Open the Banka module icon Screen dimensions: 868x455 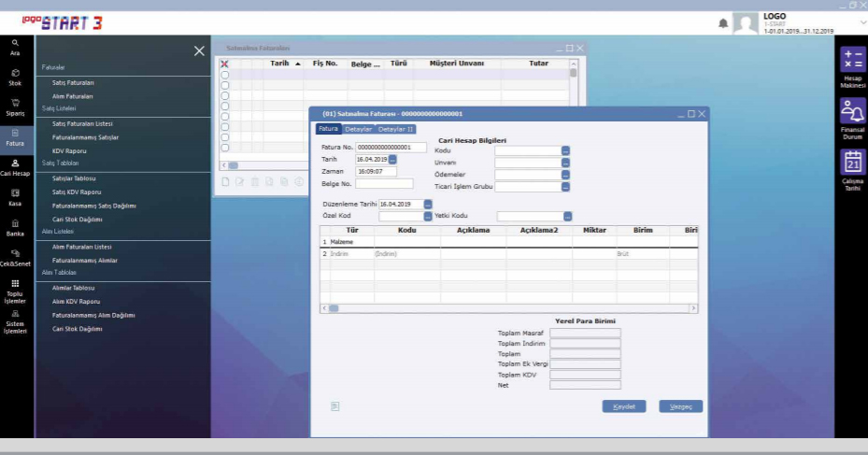(15, 227)
